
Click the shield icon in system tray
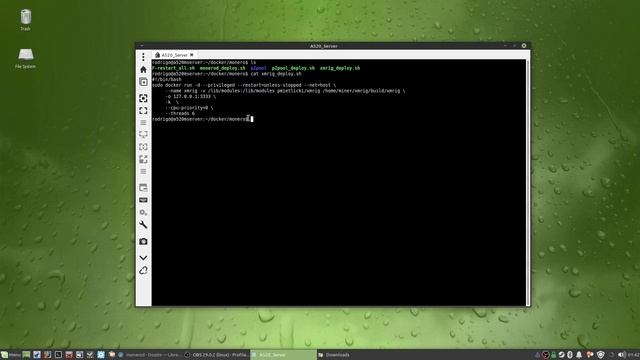click(x=600, y=355)
